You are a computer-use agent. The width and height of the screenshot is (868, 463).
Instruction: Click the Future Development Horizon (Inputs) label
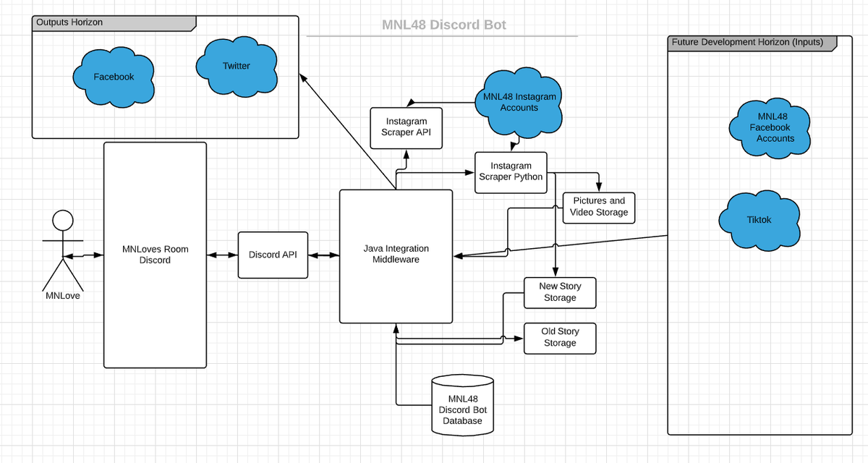coord(747,43)
